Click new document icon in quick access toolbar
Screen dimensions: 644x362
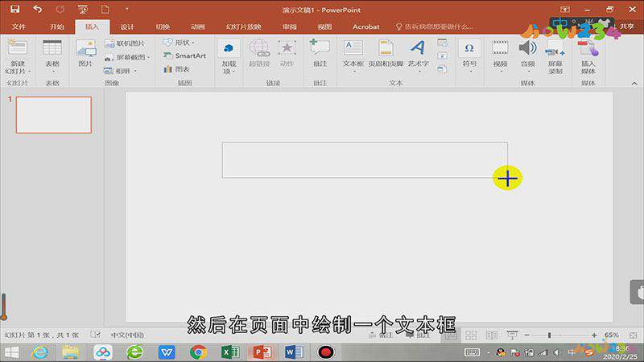[105, 9]
